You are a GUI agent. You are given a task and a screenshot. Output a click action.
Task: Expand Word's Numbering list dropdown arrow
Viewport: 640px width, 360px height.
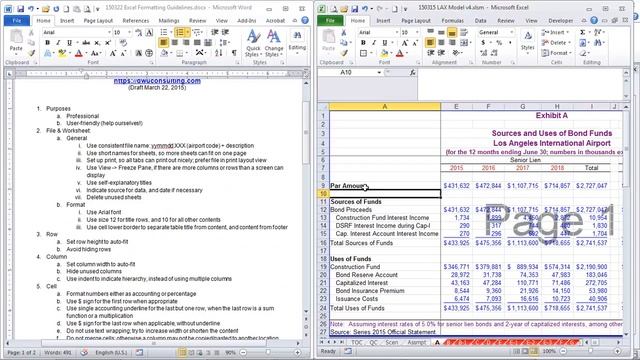[187, 32]
